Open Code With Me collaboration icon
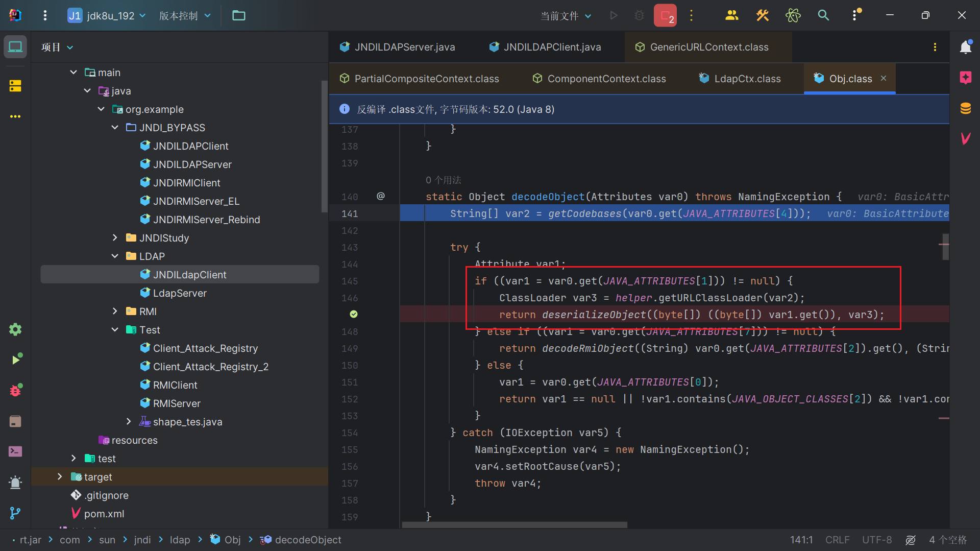 pos(731,15)
